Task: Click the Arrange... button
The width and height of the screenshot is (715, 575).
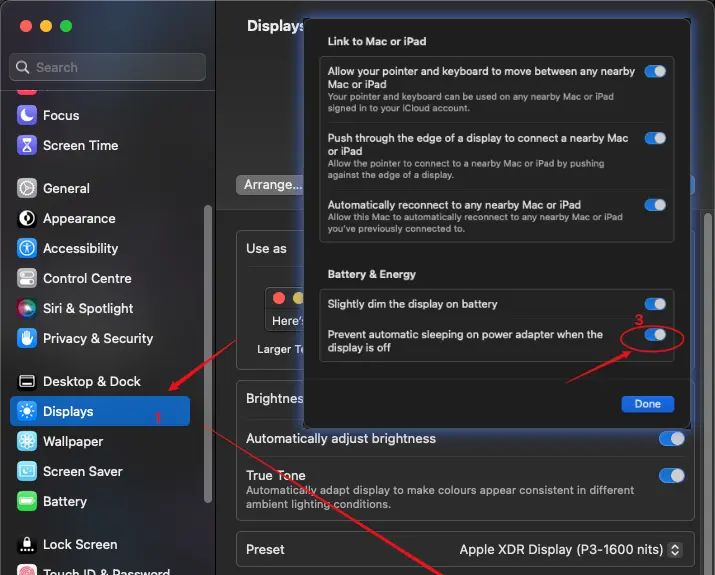Action: tap(270, 185)
